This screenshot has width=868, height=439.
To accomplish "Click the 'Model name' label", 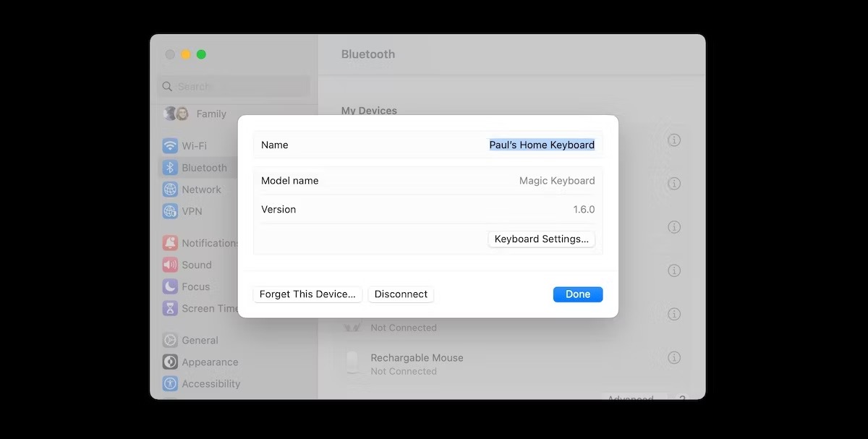I will [x=289, y=181].
